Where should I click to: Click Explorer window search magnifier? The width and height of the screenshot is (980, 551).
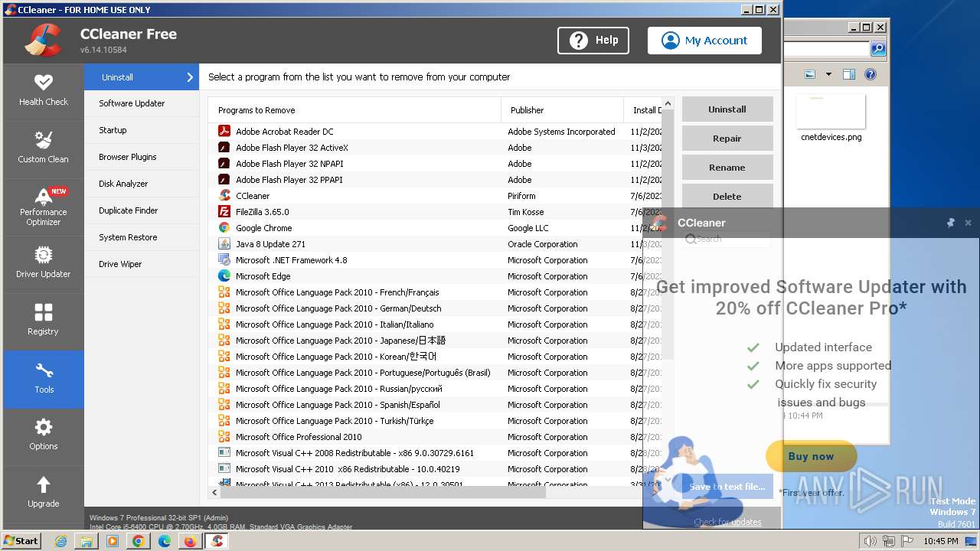click(x=878, y=49)
